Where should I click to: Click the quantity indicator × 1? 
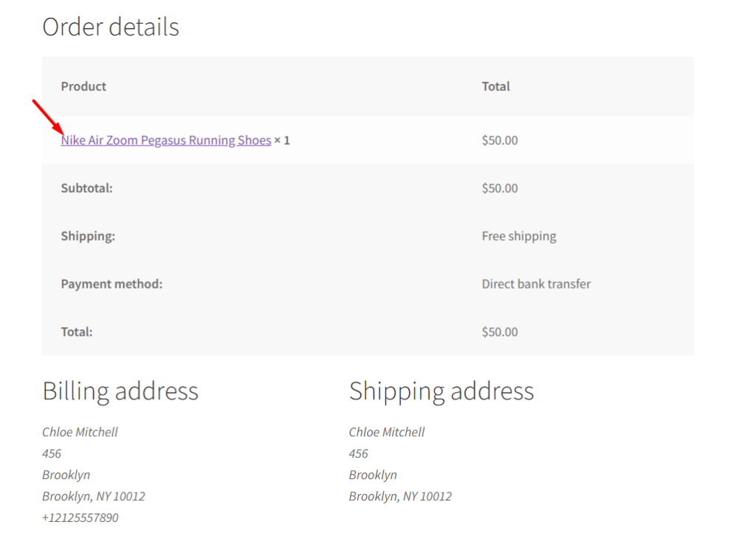[x=283, y=140]
